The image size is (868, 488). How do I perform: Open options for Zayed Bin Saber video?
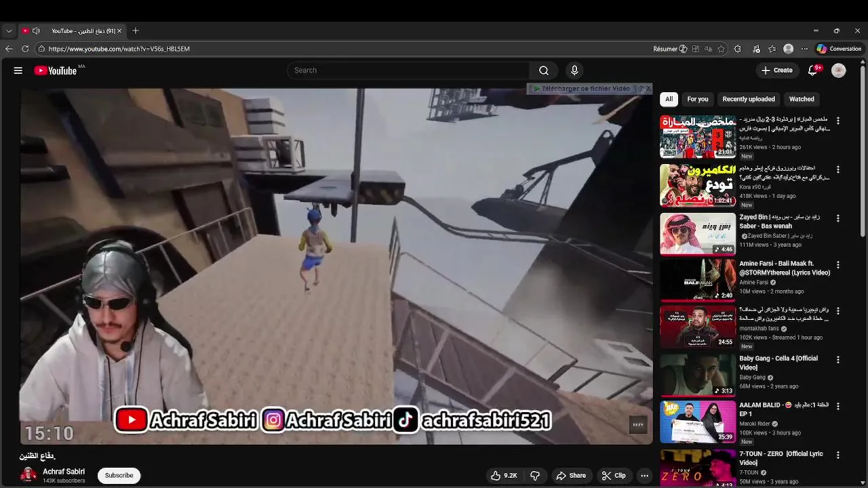838,218
